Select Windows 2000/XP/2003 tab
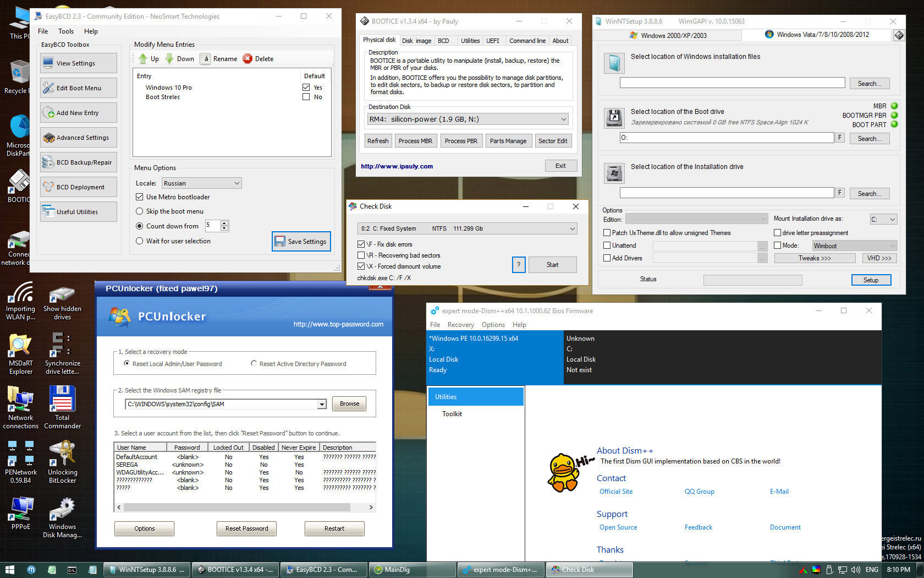Viewport: 924px width, 578px height. [x=668, y=35]
